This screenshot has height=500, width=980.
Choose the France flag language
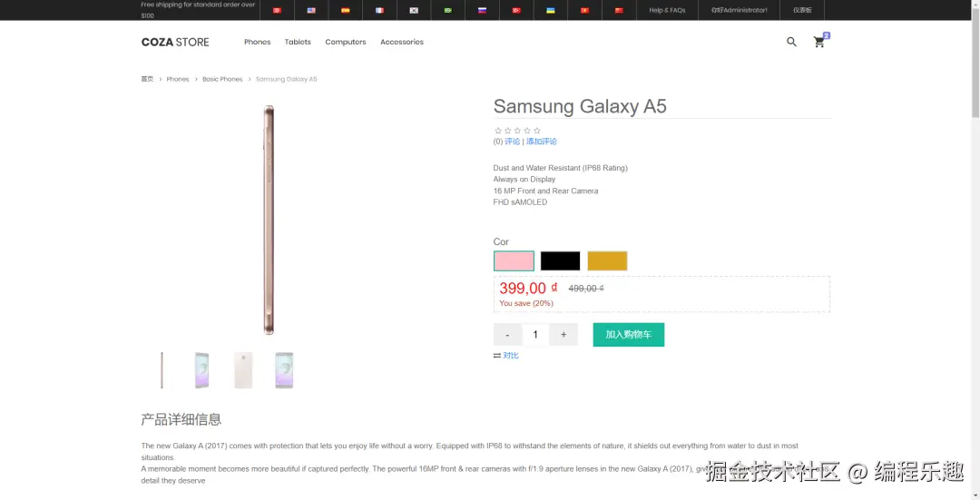pos(380,10)
